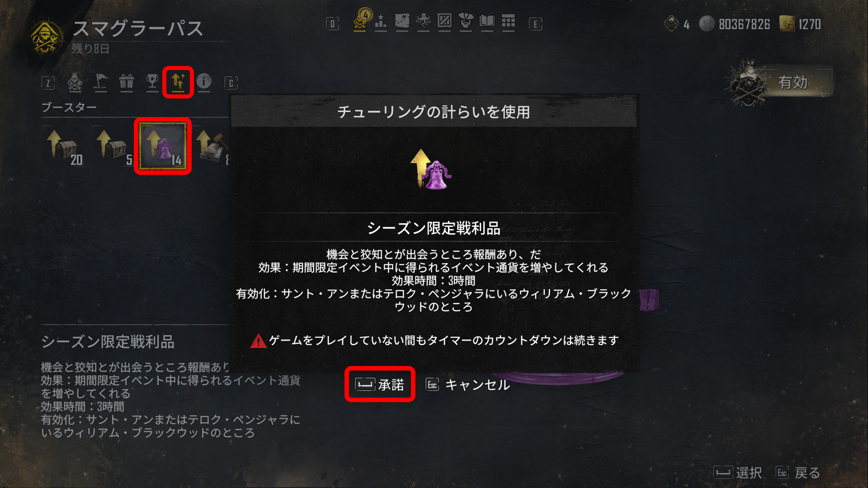Open the open-book codex icon
Screen dimensions: 868x488
pos(487,21)
